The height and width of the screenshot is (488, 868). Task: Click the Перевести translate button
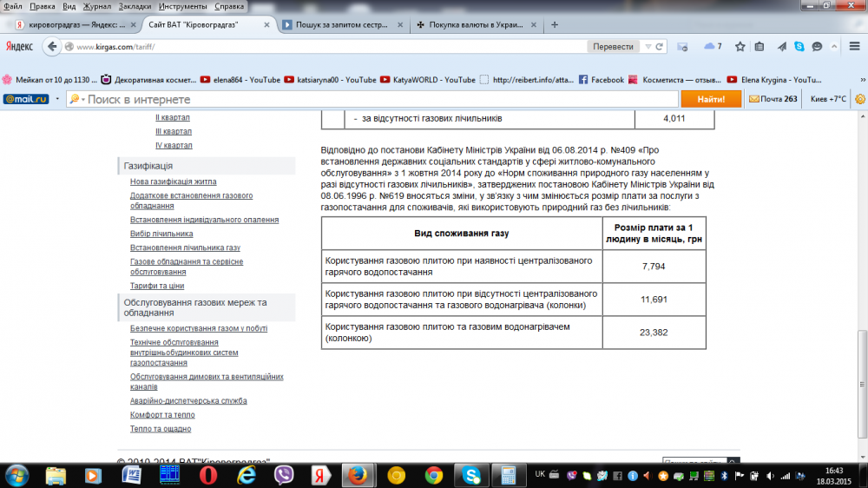click(613, 47)
